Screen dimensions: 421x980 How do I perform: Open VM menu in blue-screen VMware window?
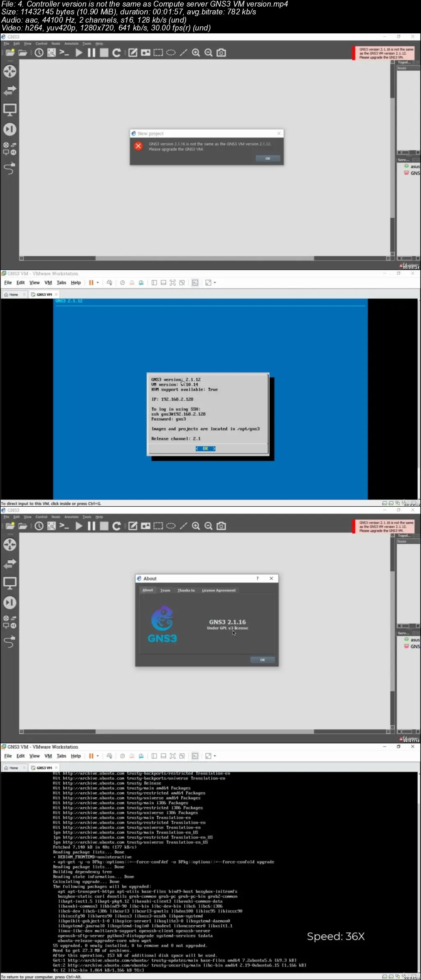pos(48,283)
